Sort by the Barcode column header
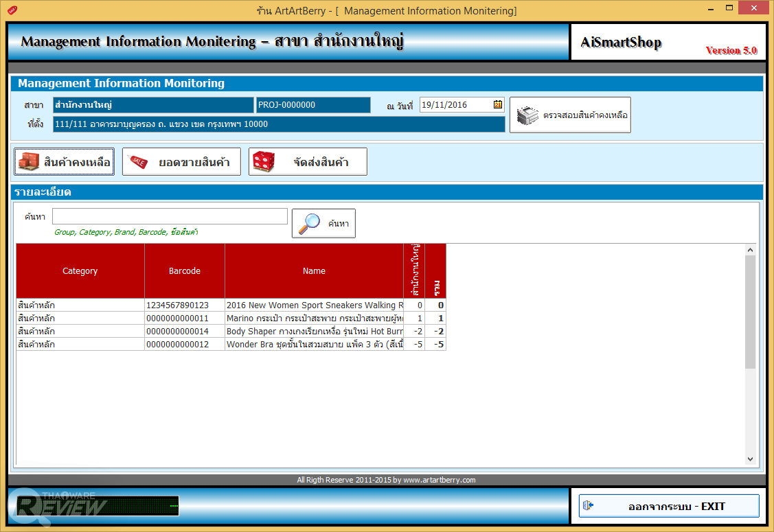Image resolution: width=774 pixels, height=532 pixels. click(185, 271)
